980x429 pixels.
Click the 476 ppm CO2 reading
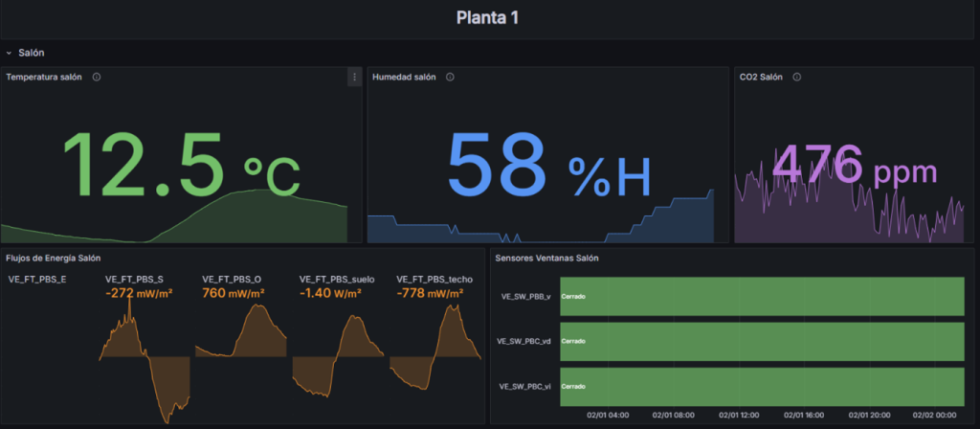(854, 165)
